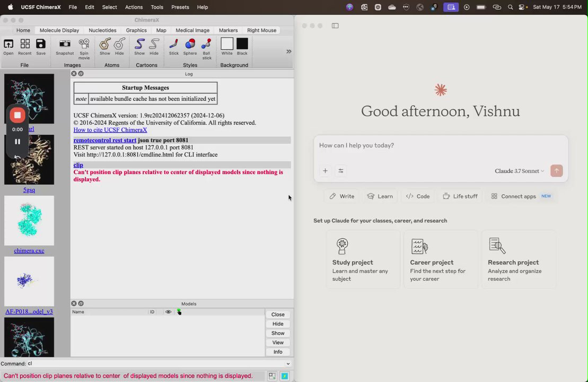Viewport: 588px width, 382px height.
Task: Click the Claude message input field
Action: pos(441,145)
